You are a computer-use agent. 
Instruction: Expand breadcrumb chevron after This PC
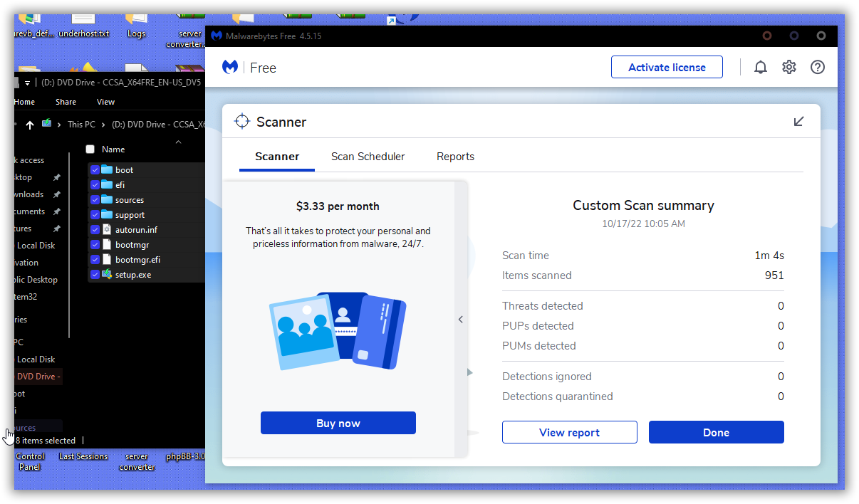tap(103, 125)
